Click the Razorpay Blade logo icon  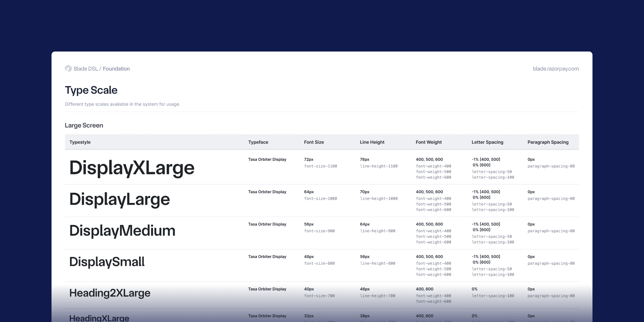(x=68, y=68)
